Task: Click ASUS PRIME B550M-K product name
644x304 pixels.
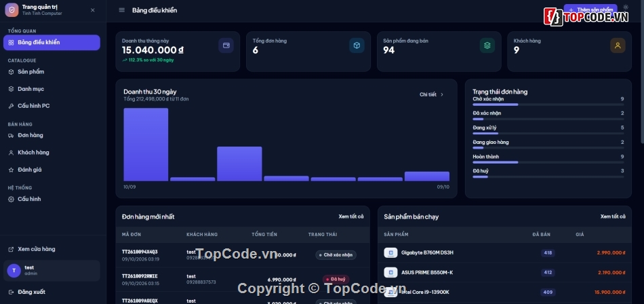Action: (427, 272)
